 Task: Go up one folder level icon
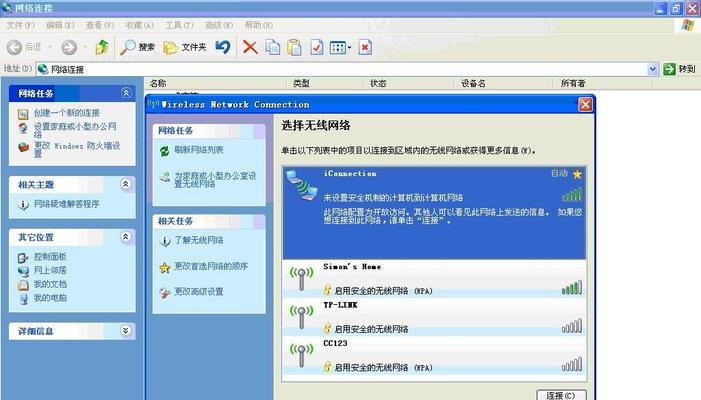click(x=102, y=47)
